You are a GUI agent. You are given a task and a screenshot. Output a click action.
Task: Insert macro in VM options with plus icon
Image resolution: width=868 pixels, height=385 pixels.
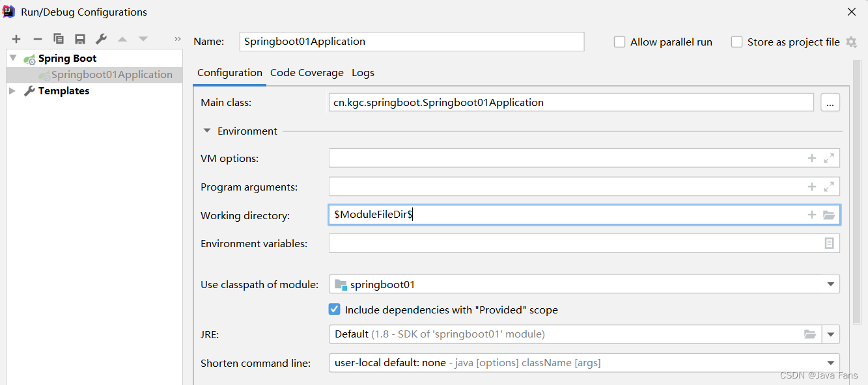pos(812,158)
